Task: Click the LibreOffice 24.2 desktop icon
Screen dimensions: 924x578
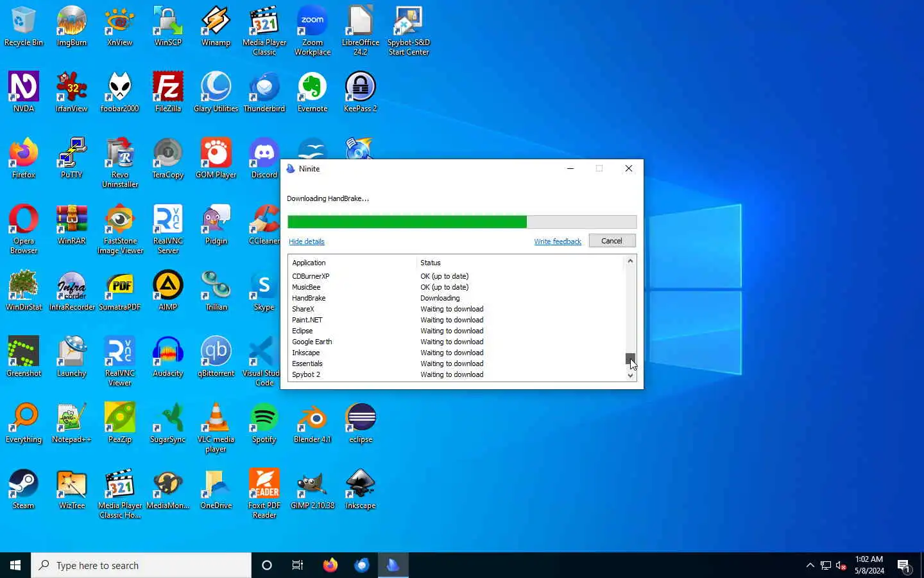Action: pyautogui.click(x=361, y=31)
